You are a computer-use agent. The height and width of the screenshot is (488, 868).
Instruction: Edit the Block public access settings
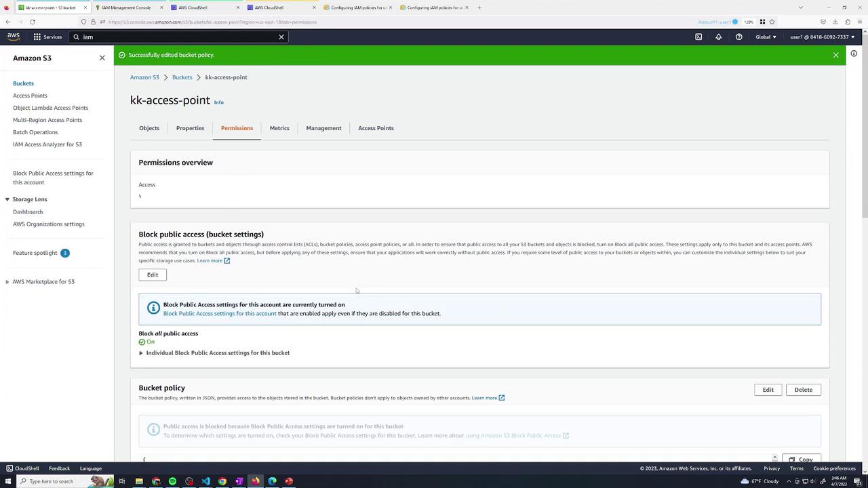[x=153, y=274]
